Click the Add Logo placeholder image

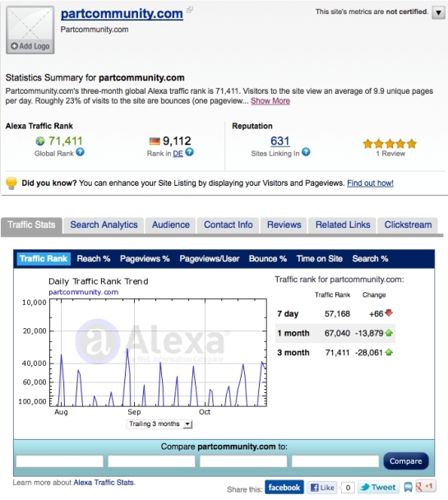[x=30, y=30]
